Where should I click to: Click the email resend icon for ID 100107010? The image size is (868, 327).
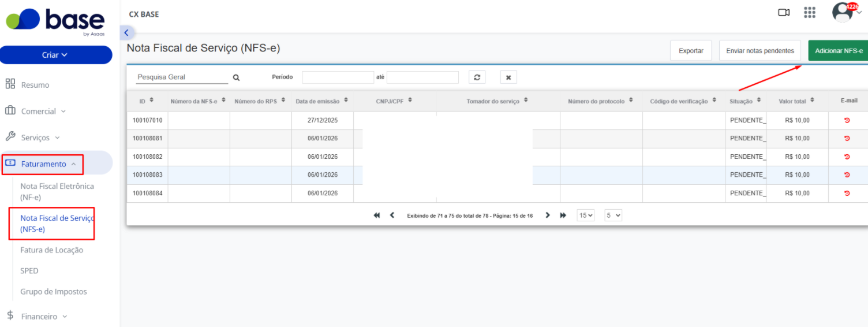click(847, 120)
